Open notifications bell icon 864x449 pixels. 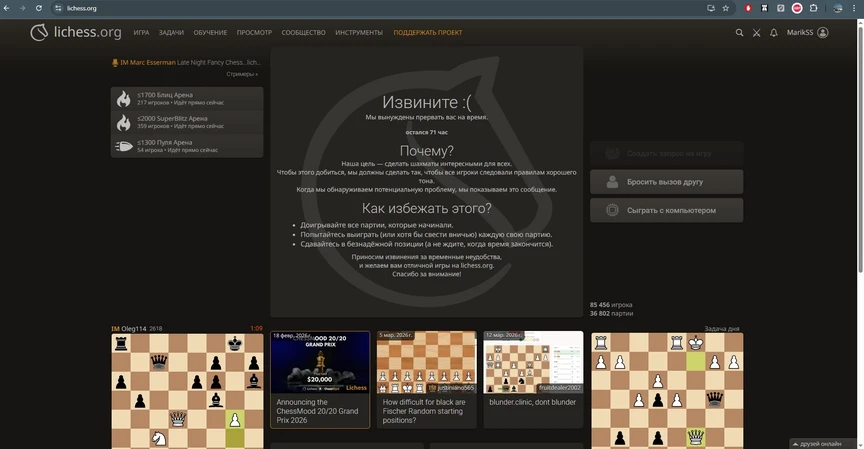click(773, 33)
